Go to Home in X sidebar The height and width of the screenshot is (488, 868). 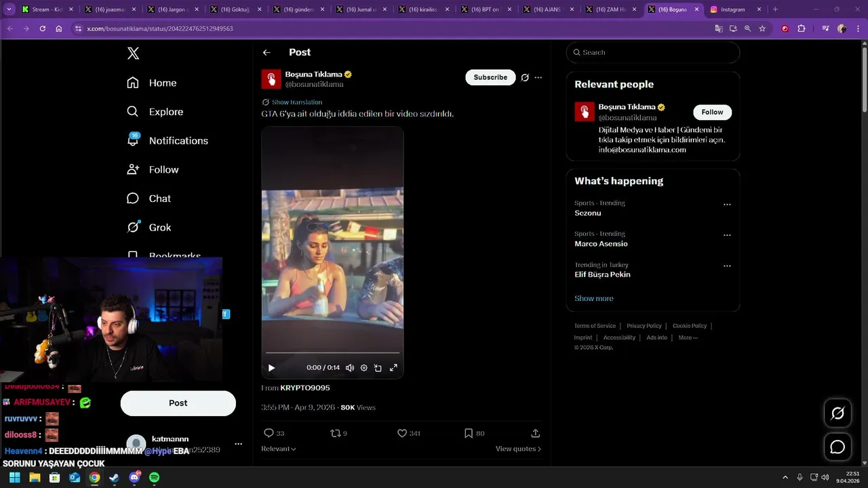click(152, 83)
